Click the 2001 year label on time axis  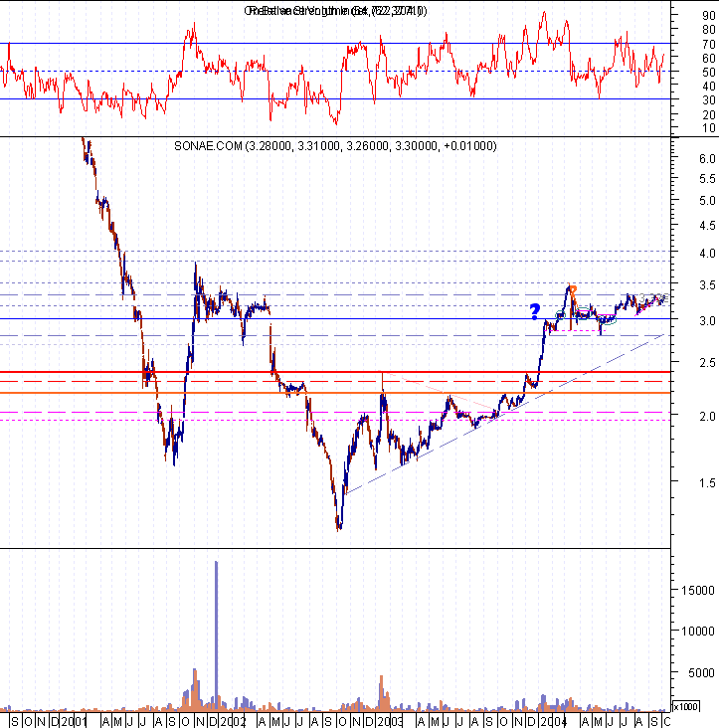click(x=75, y=721)
